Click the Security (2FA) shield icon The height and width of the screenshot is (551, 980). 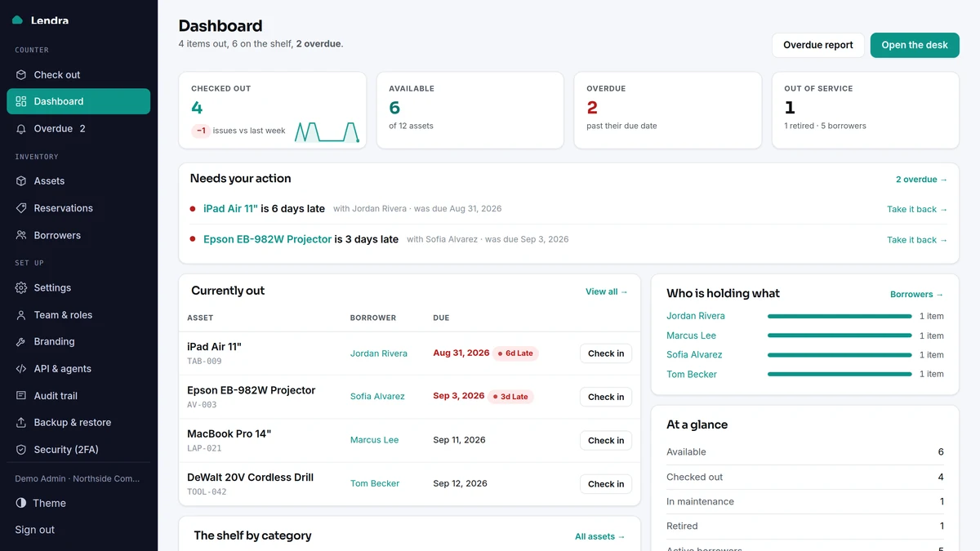coord(21,450)
